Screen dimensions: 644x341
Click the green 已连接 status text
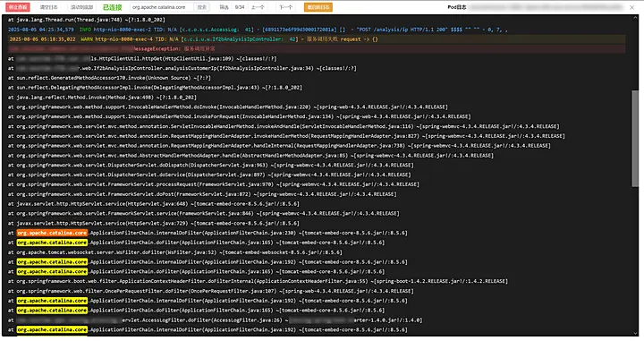(112, 7)
